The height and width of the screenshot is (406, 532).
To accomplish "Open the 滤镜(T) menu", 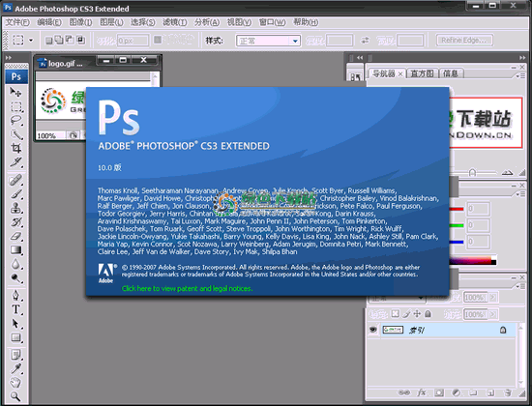I will 175,22.
